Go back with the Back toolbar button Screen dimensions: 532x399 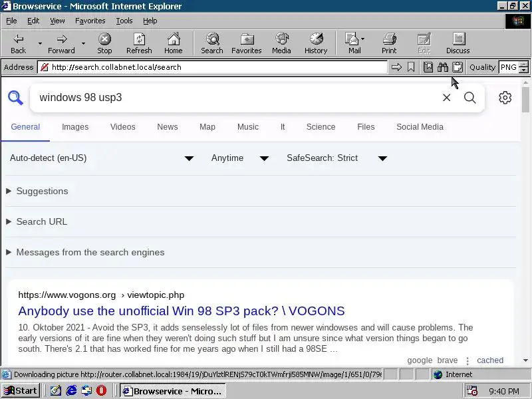coord(19,43)
